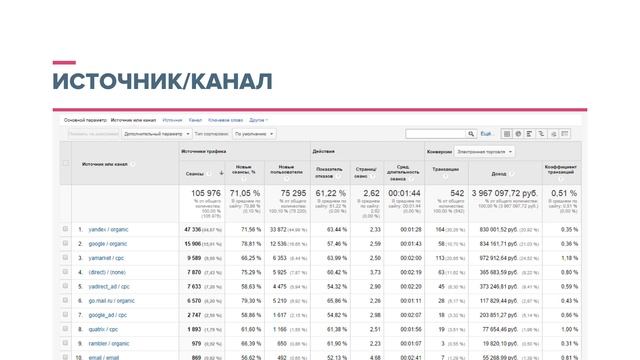
Task: Open help icon by Источник или канал header
Action: click(x=133, y=164)
